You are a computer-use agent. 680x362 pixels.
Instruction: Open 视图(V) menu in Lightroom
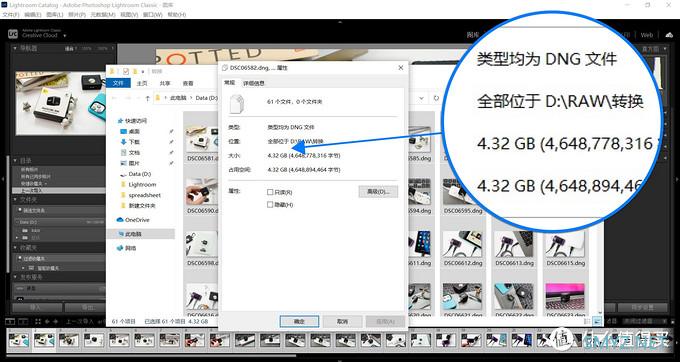pyautogui.click(x=129, y=15)
